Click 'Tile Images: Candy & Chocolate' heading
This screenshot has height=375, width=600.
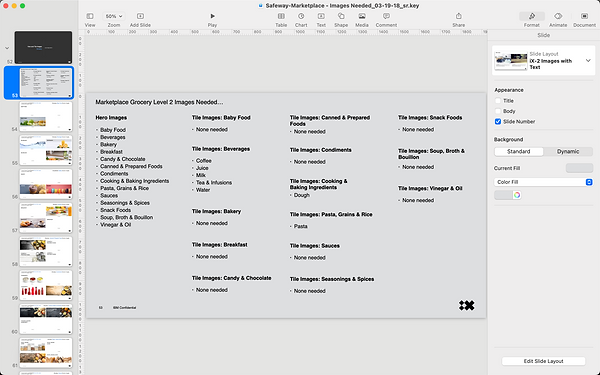coord(232,278)
